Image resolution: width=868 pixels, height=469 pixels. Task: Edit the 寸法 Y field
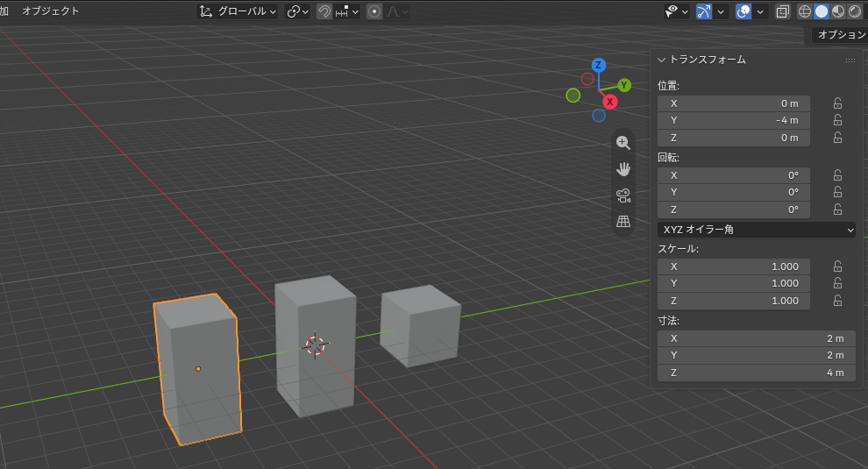[x=756, y=356]
